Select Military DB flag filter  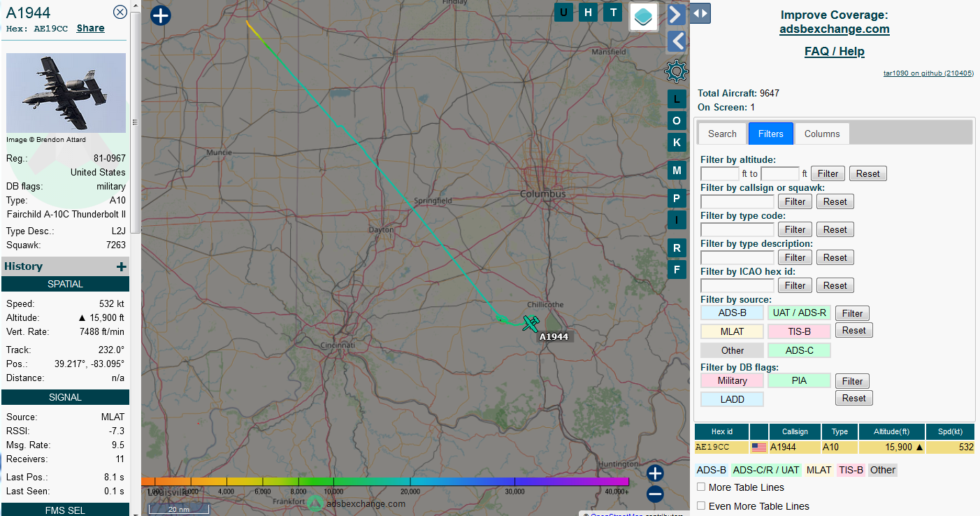coord(732,380)
